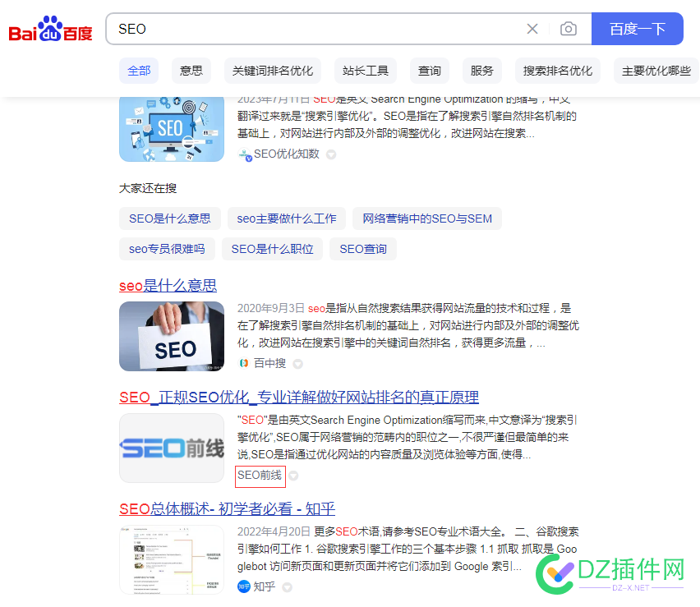
Task: Click suggestion seo专员很难吗
Action: click(167, 249)
